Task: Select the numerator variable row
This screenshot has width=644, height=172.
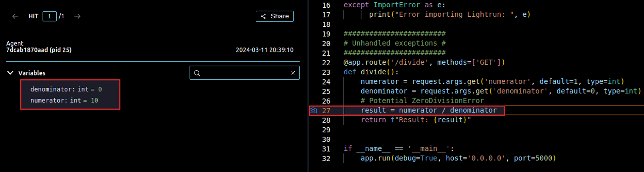Action: (x=64, y=101)
